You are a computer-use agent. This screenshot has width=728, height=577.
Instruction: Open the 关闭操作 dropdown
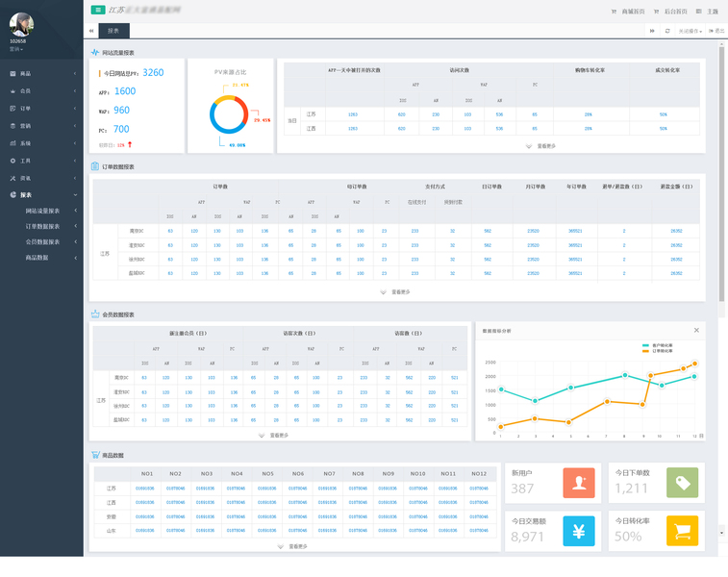[x=690, y=31]
